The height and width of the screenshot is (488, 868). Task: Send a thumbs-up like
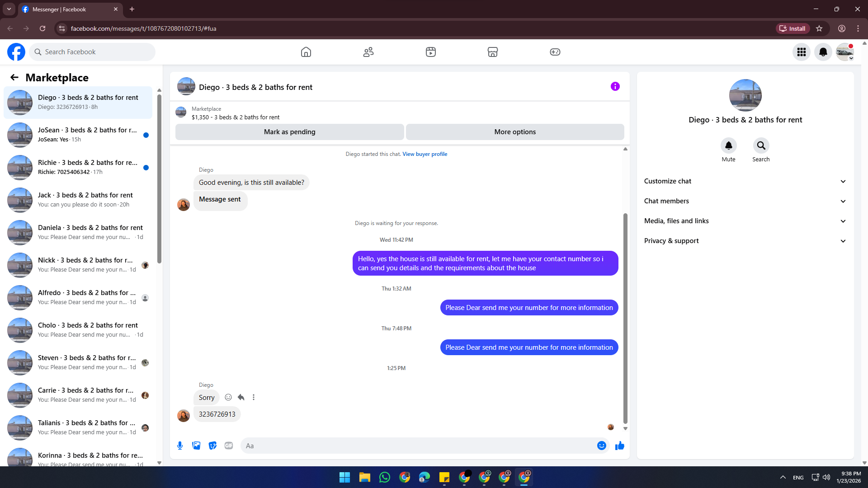coord(619,446)
